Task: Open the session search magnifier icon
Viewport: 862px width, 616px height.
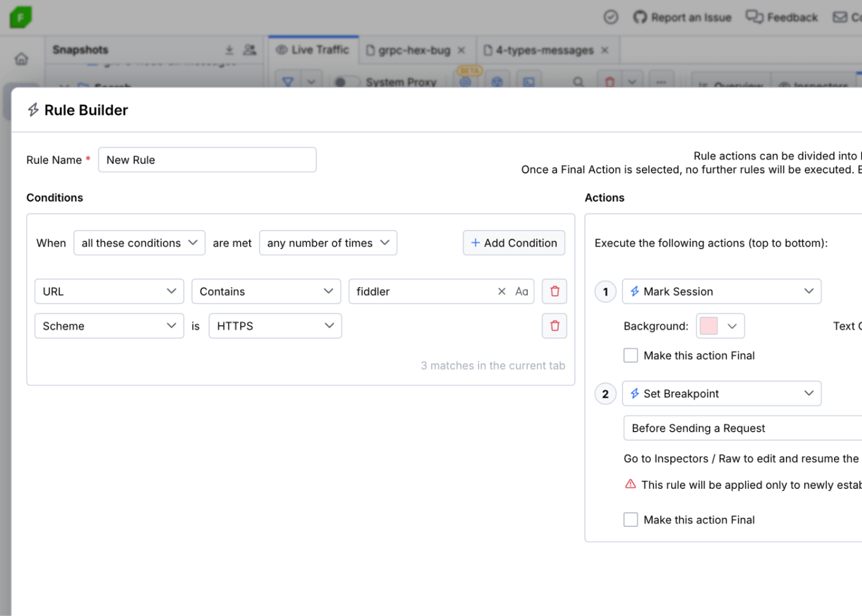Action: click(x=577, y=81)
